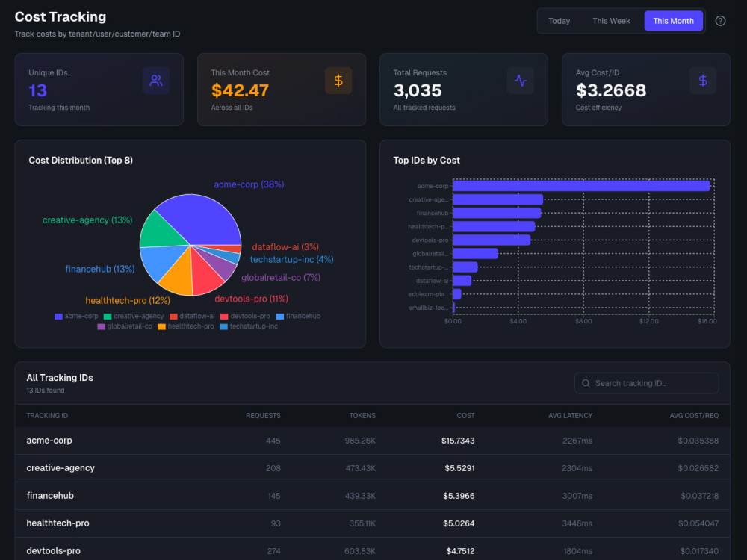
Task: Click the TRACKING ID column header
Action: coord(47,416)
